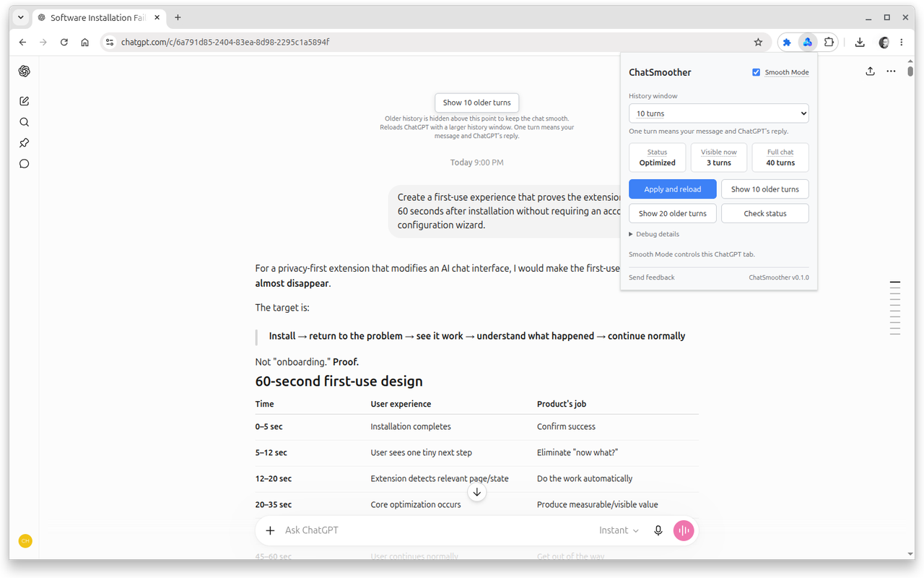Expand Debug details disclosure
The width and height of the screenshot is (924, 578).
point(654,234)
